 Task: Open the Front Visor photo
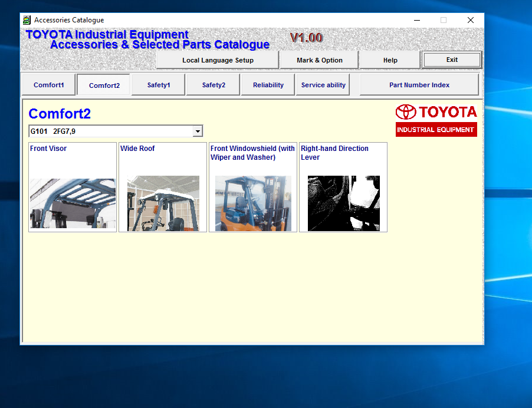[73, 203]
